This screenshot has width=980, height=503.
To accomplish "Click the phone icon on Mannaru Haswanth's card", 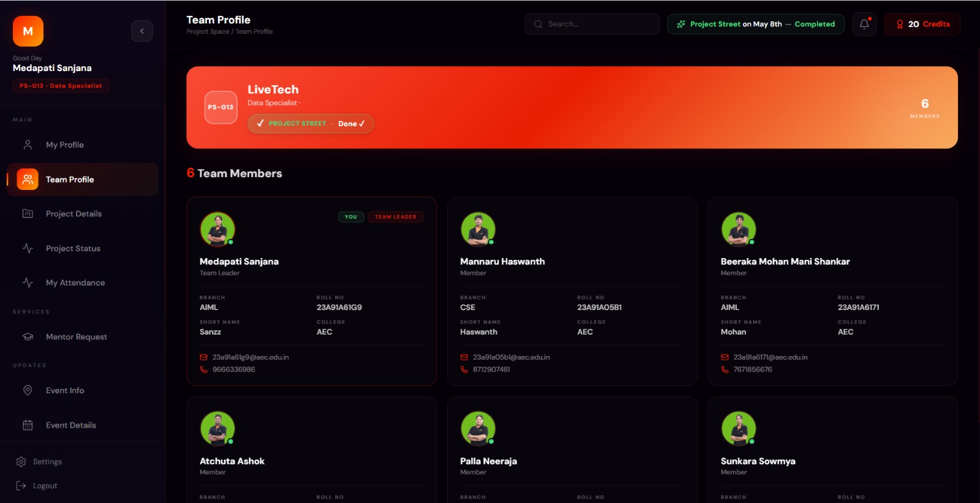I will click(464, 369).
